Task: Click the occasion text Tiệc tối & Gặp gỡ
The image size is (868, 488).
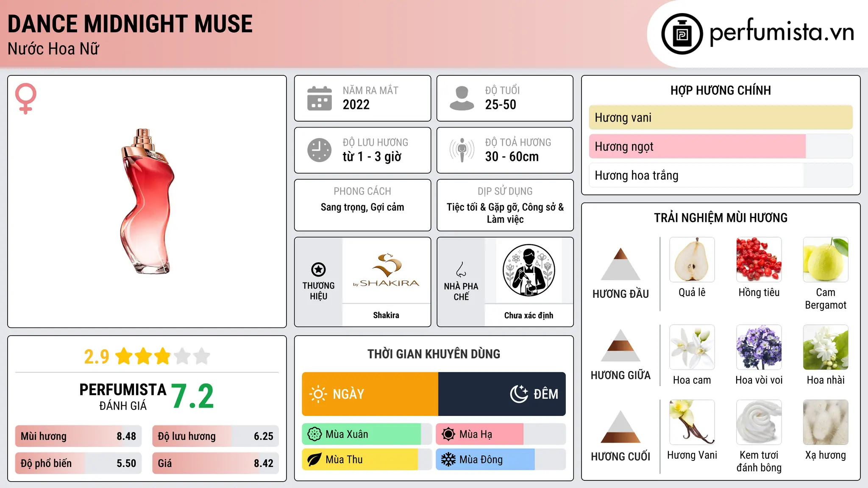Action: (x=483, y=207)
